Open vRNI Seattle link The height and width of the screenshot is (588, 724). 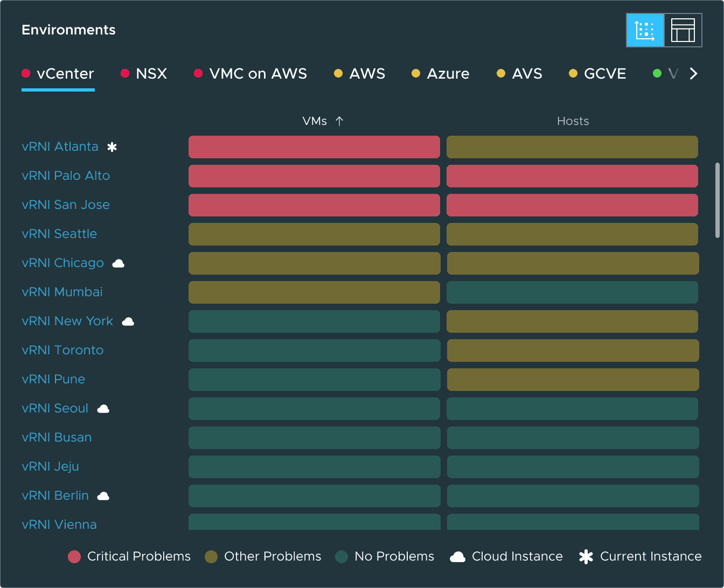coord(59,234)
